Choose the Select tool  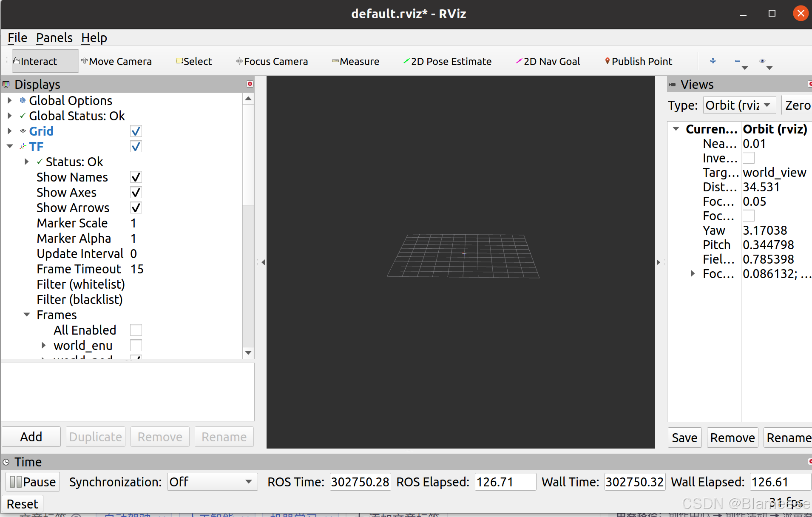click(x=194, y=61)
